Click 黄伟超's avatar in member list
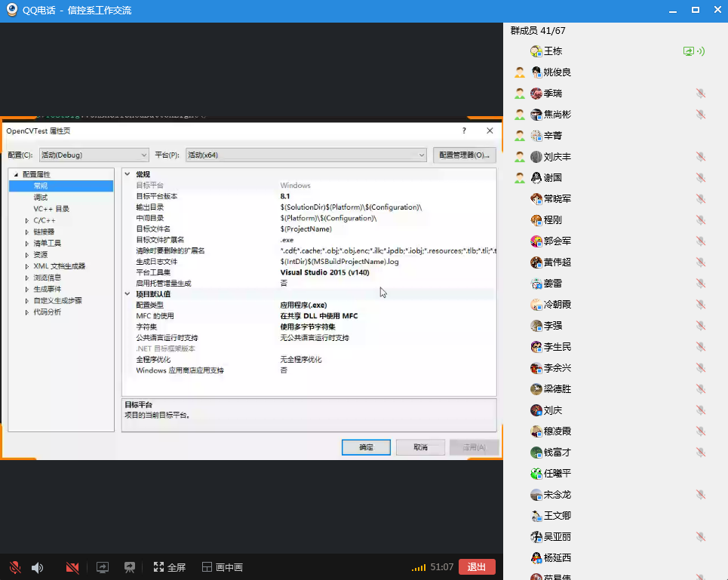The image size is (728, 580). point(536,262)
